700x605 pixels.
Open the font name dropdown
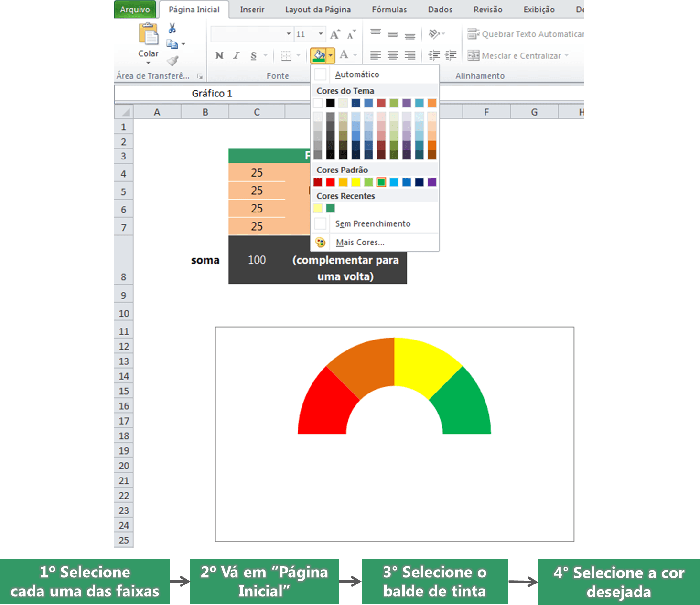pos(289,34)
